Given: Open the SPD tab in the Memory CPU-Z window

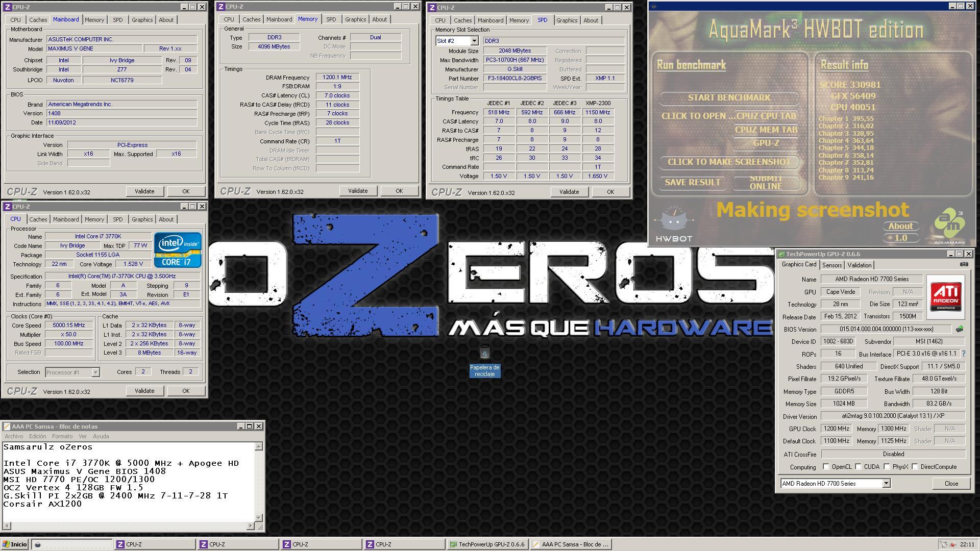Looking at the screenshot, I should click(331, 19).
